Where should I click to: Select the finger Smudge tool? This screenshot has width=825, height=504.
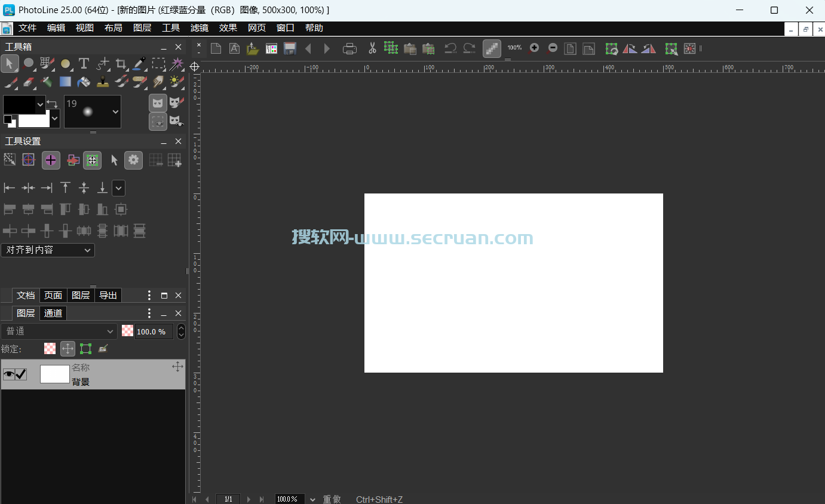point(158,81)
